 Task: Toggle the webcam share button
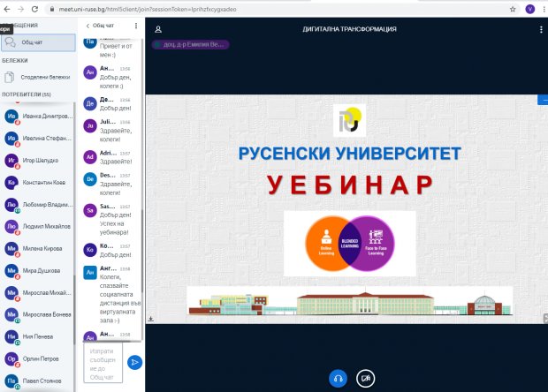(x=366, y=379)
